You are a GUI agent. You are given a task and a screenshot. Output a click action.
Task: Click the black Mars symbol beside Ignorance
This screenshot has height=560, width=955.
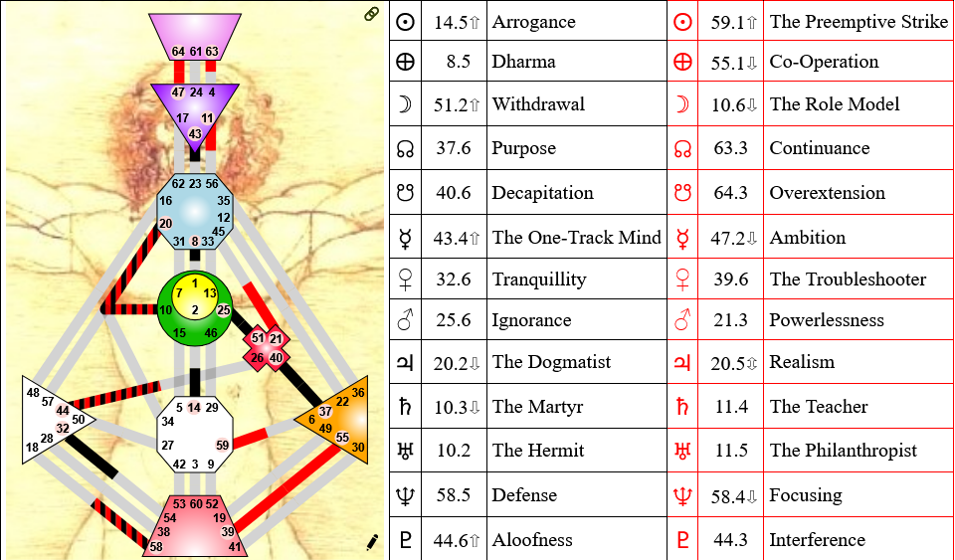click(x=405, y=320)
